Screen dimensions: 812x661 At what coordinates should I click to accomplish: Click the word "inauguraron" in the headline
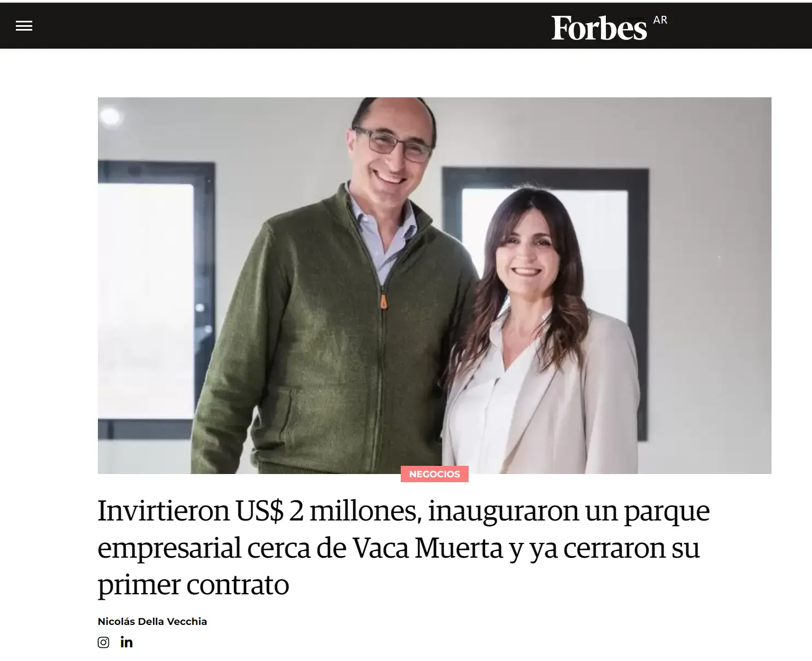coord(503,511)
